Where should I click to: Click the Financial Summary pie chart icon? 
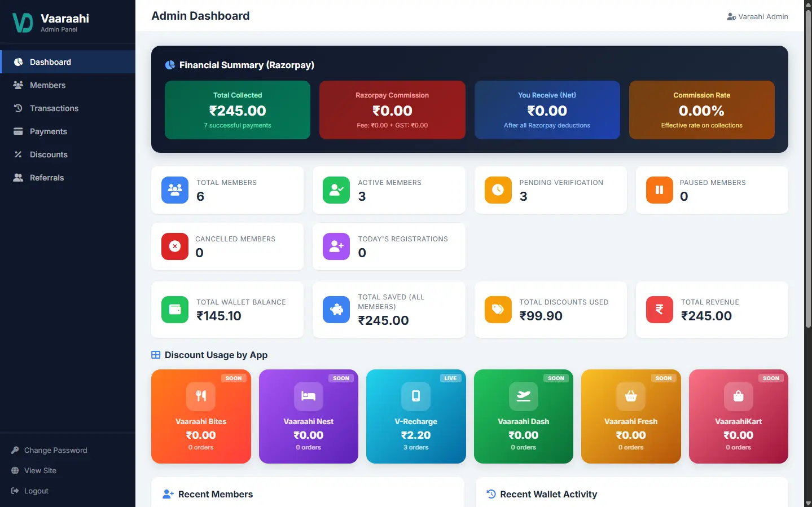click(170, 65)
